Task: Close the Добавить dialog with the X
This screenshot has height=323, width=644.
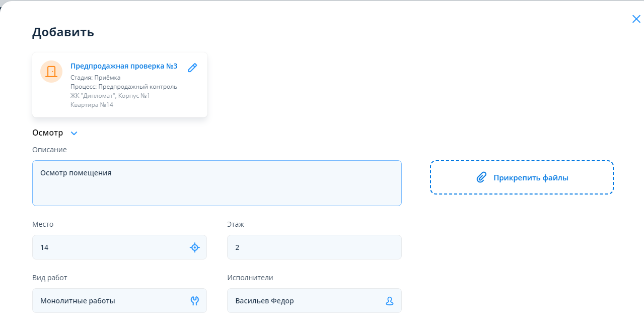Action: point(636,19)
